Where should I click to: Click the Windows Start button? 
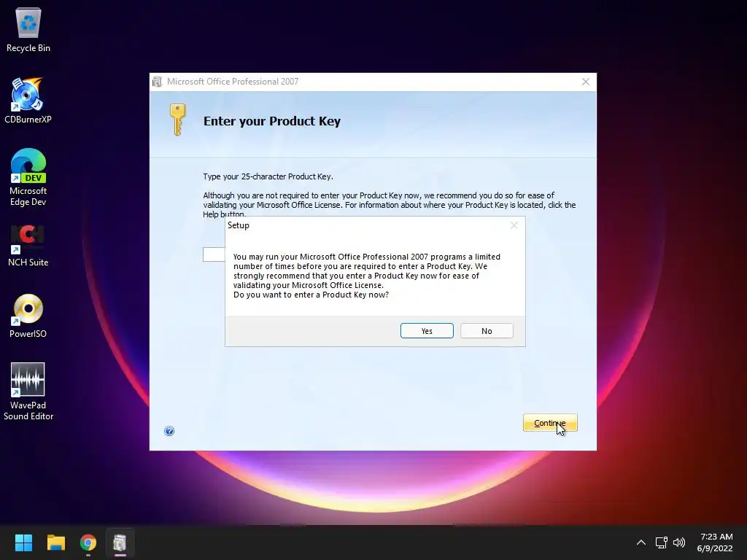point(23,542)
